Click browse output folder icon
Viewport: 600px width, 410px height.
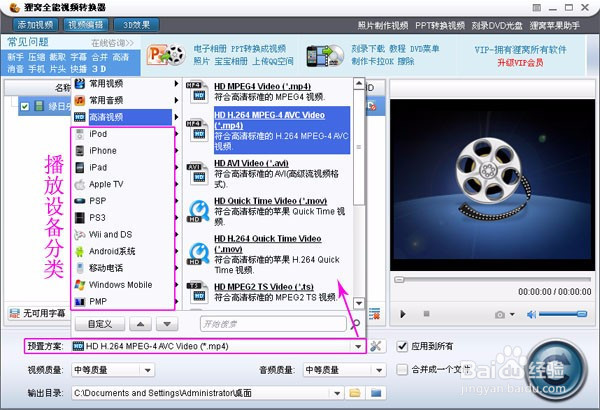coord(355,393)
